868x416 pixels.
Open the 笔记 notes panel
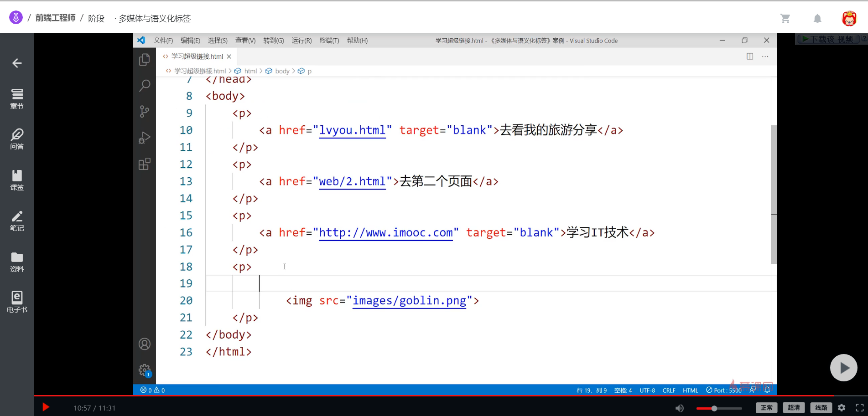click(x=17, y=221)
